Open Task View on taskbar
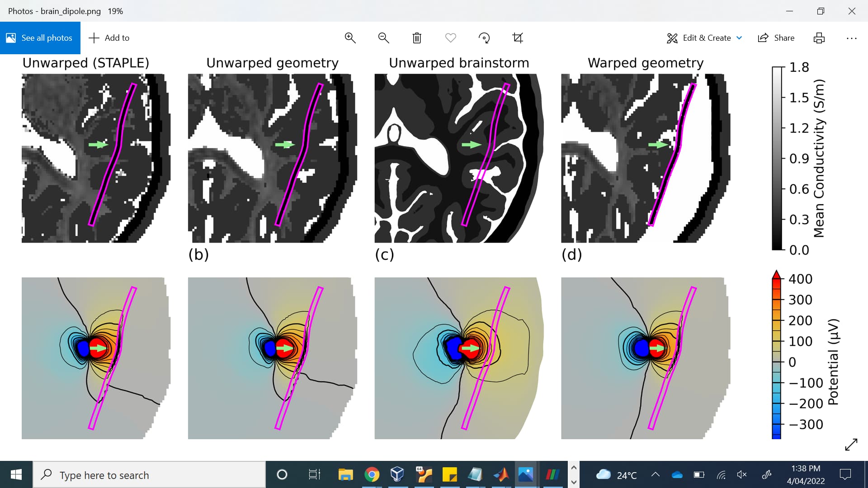The image size is (868, 488). pyautogui.click(x=314, y=475)
